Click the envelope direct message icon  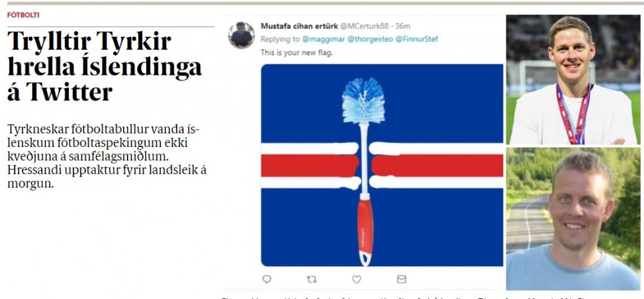click(402, 279)
